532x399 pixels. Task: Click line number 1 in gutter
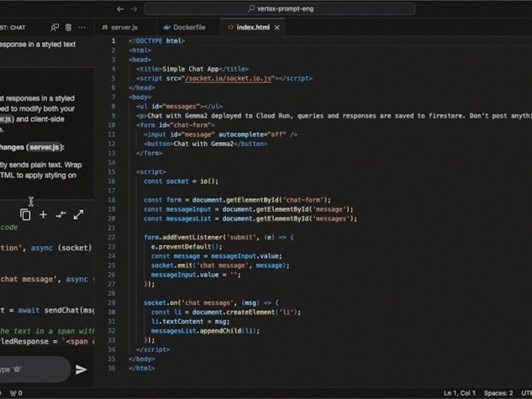coord(113,41)
